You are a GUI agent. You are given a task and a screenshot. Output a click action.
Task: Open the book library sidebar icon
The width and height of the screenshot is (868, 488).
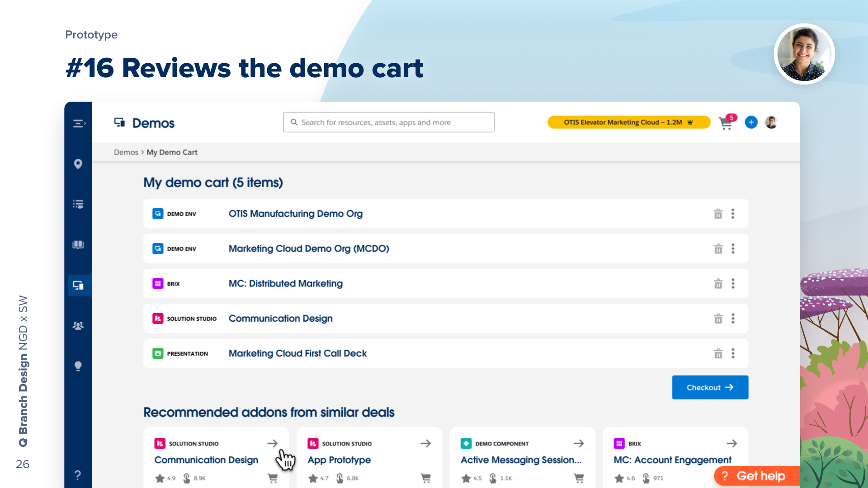pyautogui.click(x=78, y=245)
